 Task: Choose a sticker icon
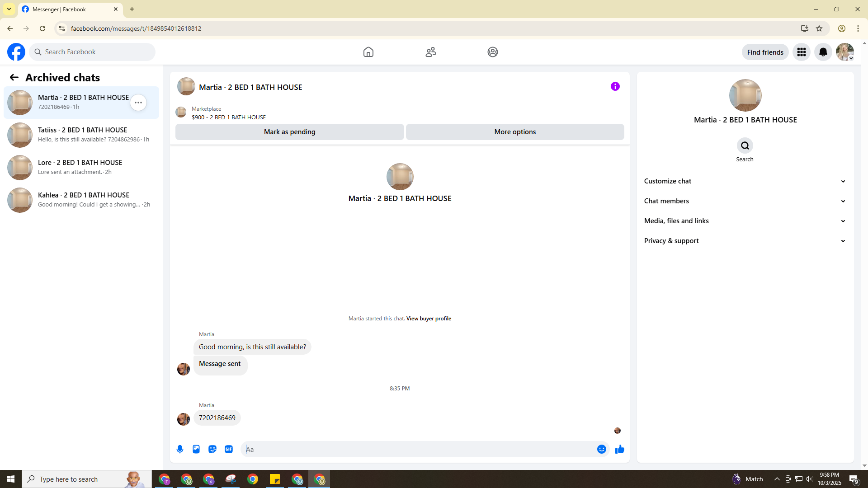click(212, 449)
